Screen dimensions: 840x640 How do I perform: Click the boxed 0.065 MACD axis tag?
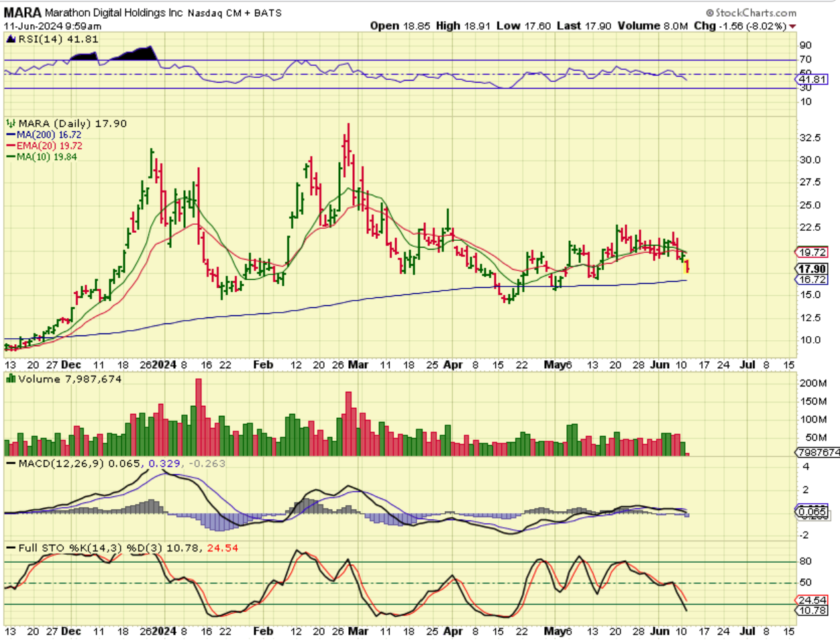point(812,512)
